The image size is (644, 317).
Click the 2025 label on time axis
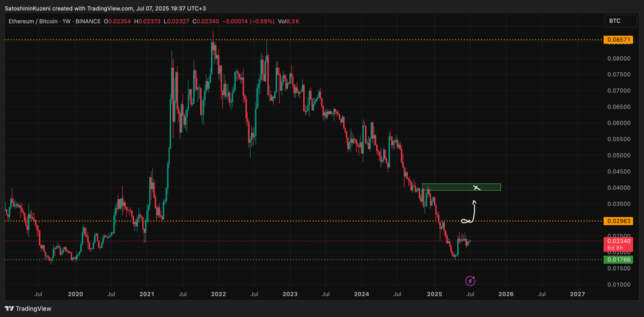(x=434, y=294)
